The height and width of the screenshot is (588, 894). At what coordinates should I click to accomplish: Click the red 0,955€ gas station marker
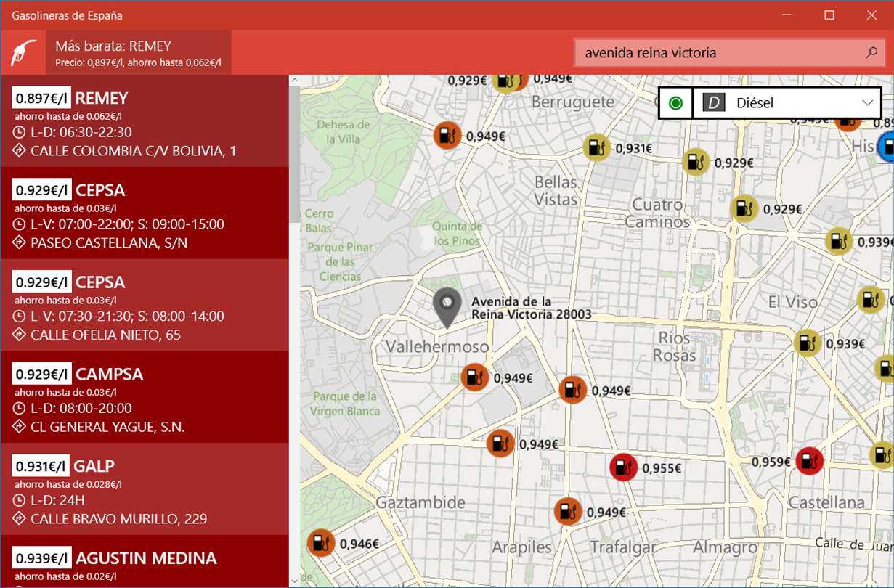[622, 467]
